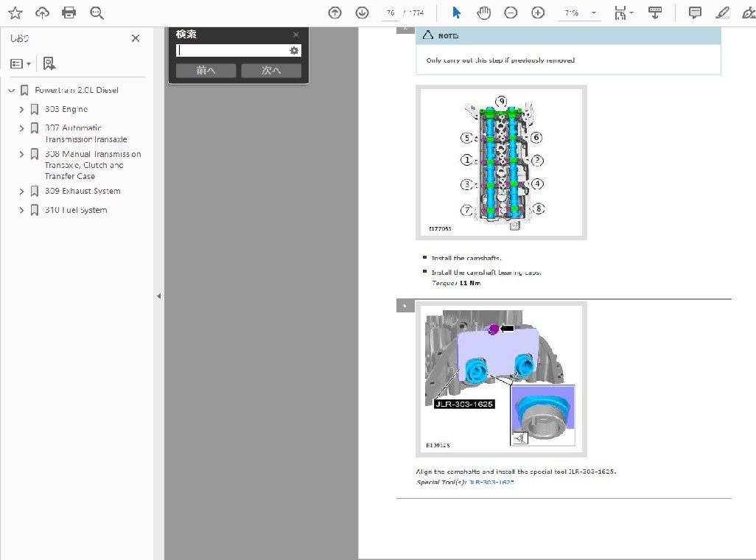Zoom out with the minus circle icon

pos(511,13)
